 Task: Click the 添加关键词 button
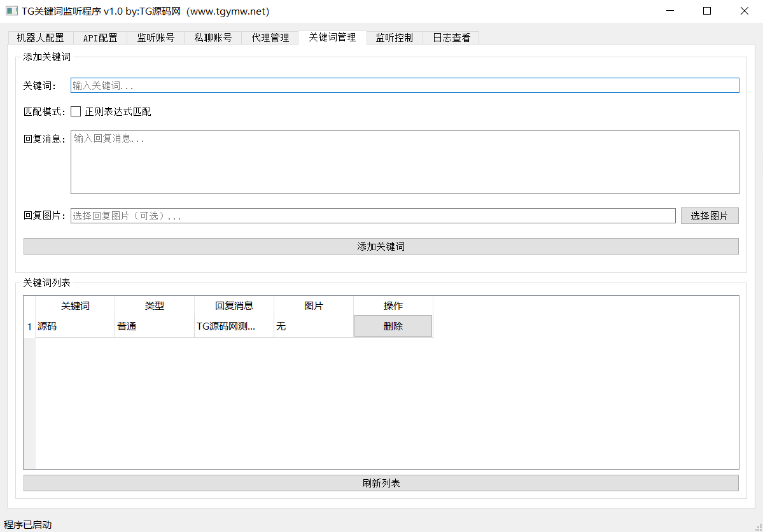point(381,246)
